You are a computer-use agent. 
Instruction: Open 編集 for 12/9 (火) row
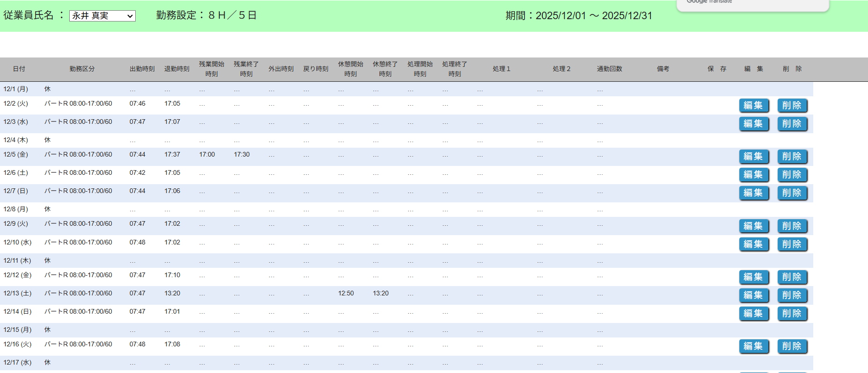753,226
